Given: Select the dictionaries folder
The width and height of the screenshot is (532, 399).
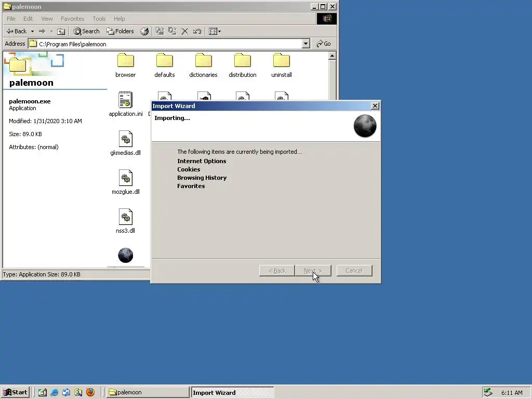Looking at the screenshot, I should pyautogui.click(x=204, y=65).
